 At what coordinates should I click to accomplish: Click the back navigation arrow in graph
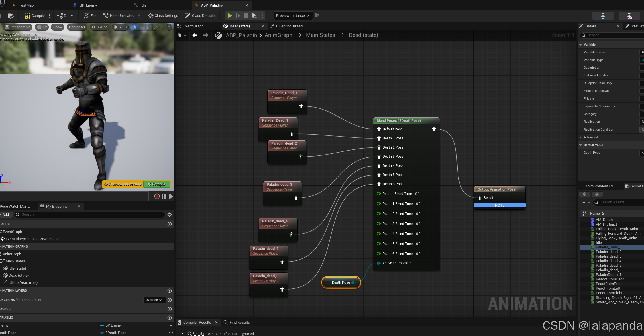click(195, 35)
